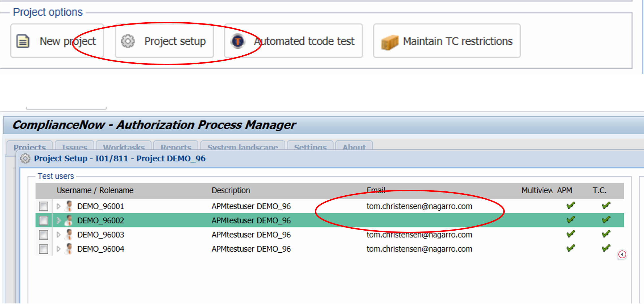Select the DEMO_96001 username cell

(101, 206)
